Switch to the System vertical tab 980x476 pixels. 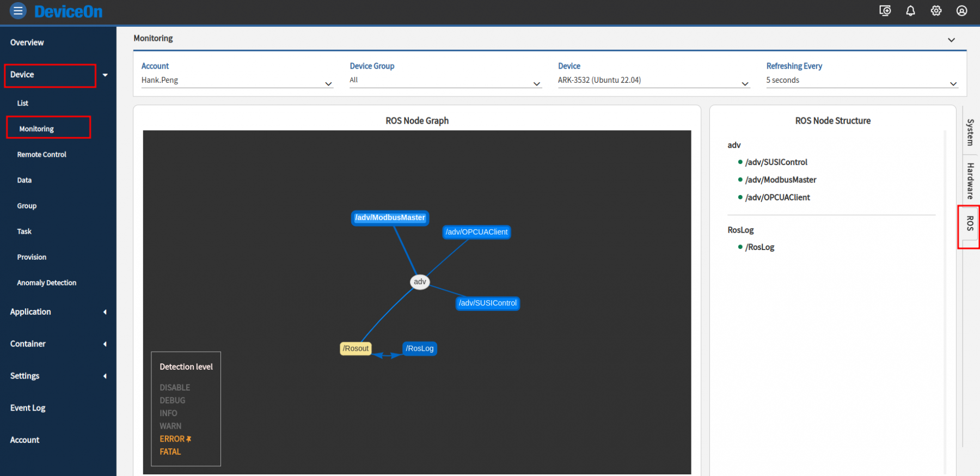(x=970, y=132)
